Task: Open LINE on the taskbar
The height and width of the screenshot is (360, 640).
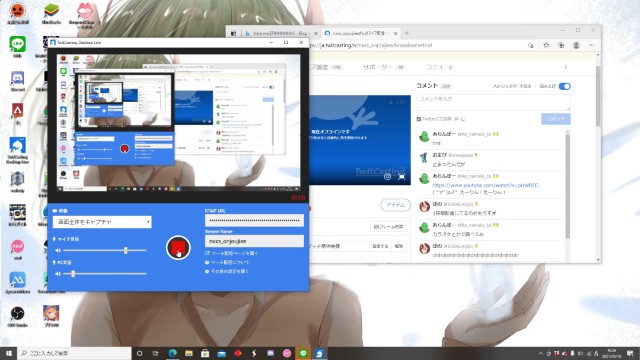Action: (x=303, y=353)
